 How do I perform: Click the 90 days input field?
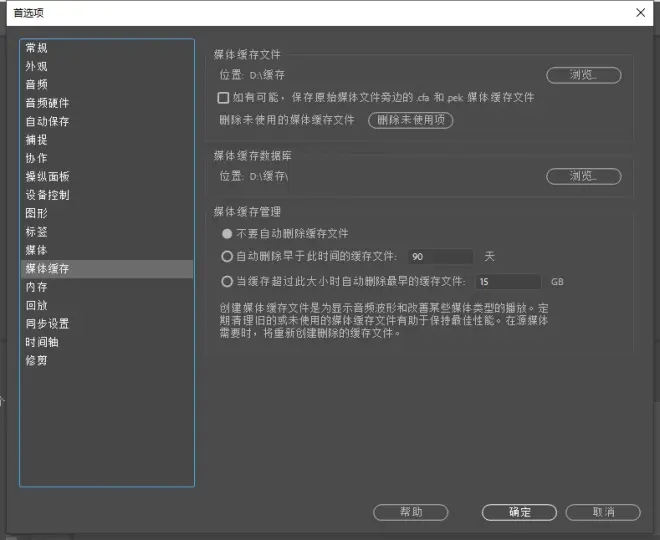(x=440, y=257)
